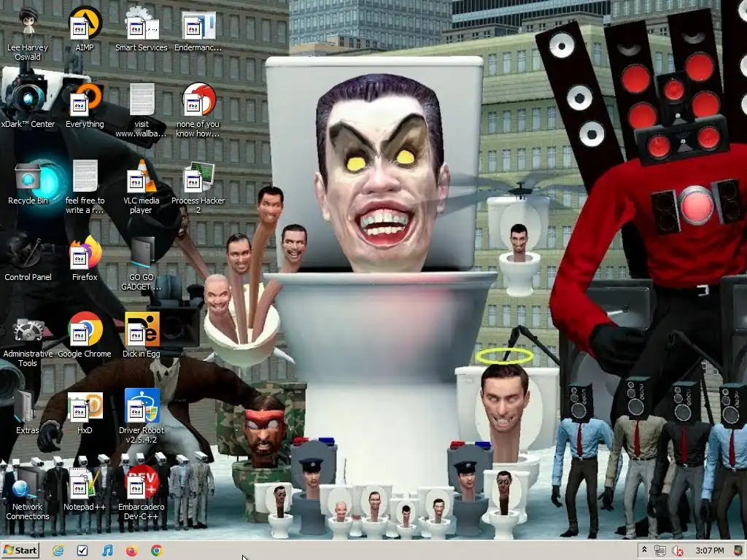Select the Lee Harvey Oswald desktop icon
The width and height of the screenshot is (747, 560).
[x=28, y=34]
